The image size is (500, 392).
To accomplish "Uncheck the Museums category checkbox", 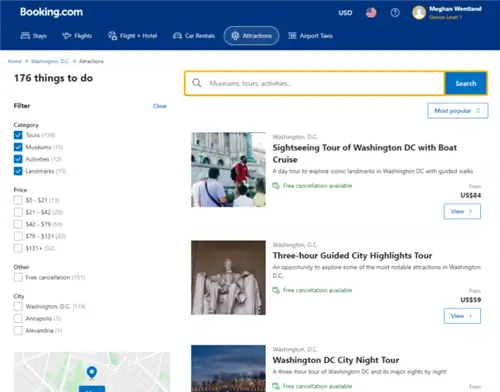I will pyautogui.click(x=18, y=147).
